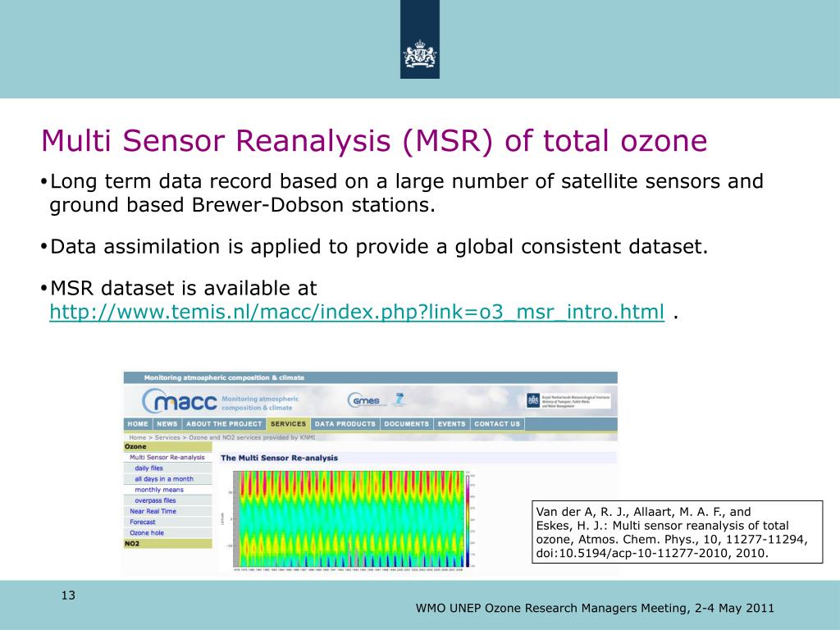The width and height of the screenshot is (840, 630).
Task: Open the temis.nl MSR dataset hyperlink
Action: (357, 311)
